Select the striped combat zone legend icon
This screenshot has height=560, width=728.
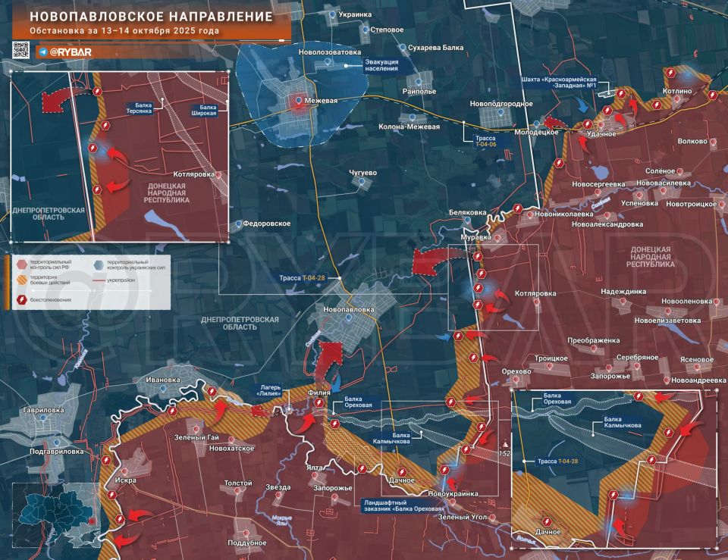[21, 280]
